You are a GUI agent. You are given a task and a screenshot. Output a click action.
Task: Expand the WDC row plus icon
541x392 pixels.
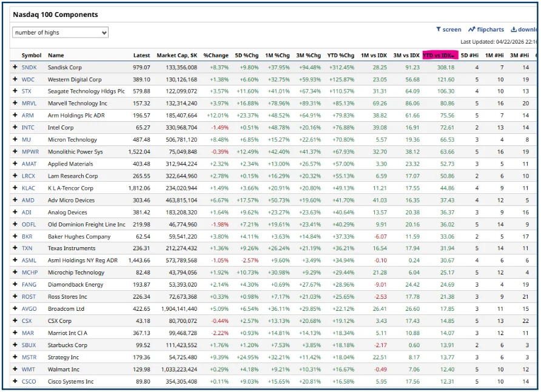click(15, 79)
